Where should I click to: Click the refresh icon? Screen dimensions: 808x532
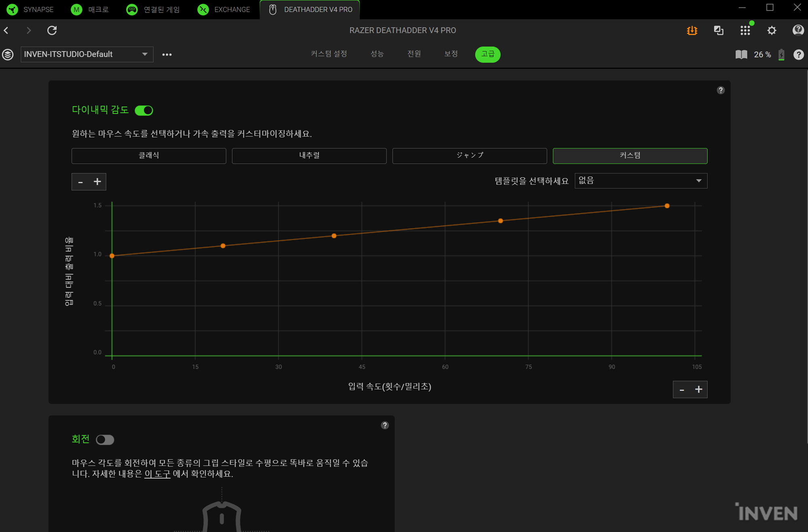52,30
